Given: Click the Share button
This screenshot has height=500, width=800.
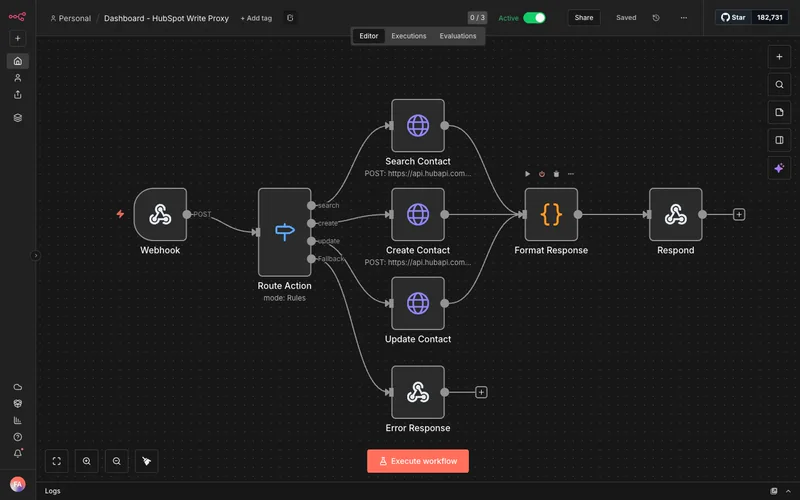Looking at the screenshot, I should tap(584, 18).
